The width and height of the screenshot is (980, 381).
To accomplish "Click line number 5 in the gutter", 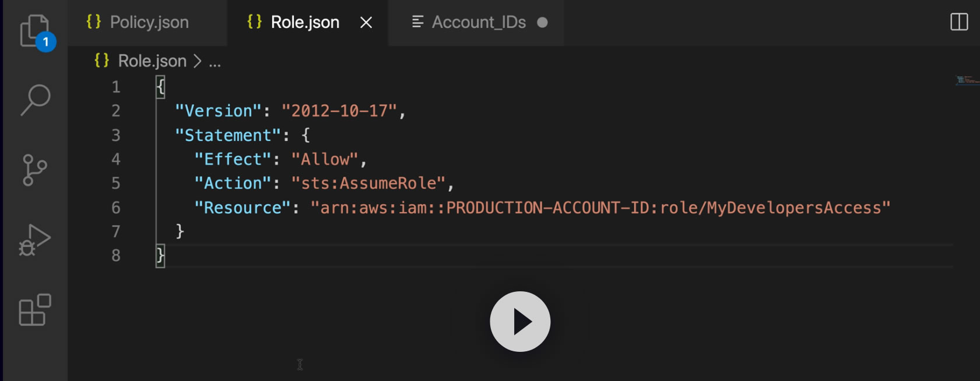I will [116, 184].
